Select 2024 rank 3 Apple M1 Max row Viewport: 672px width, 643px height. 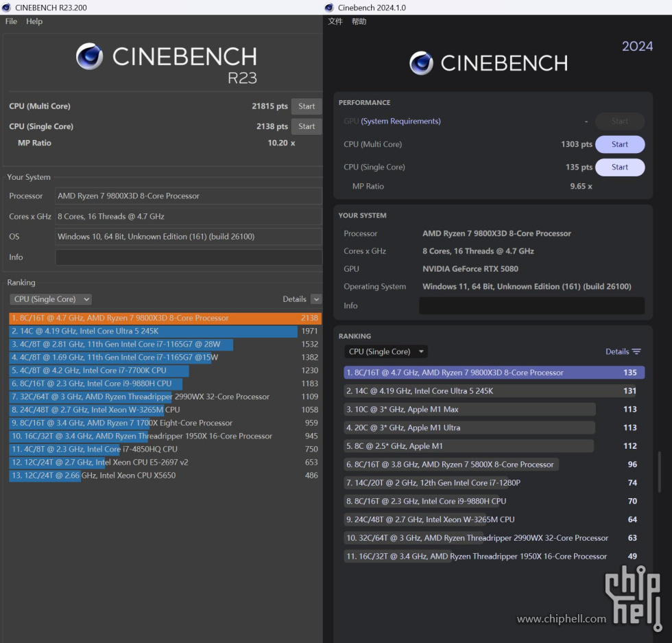(x=494, y=410)
